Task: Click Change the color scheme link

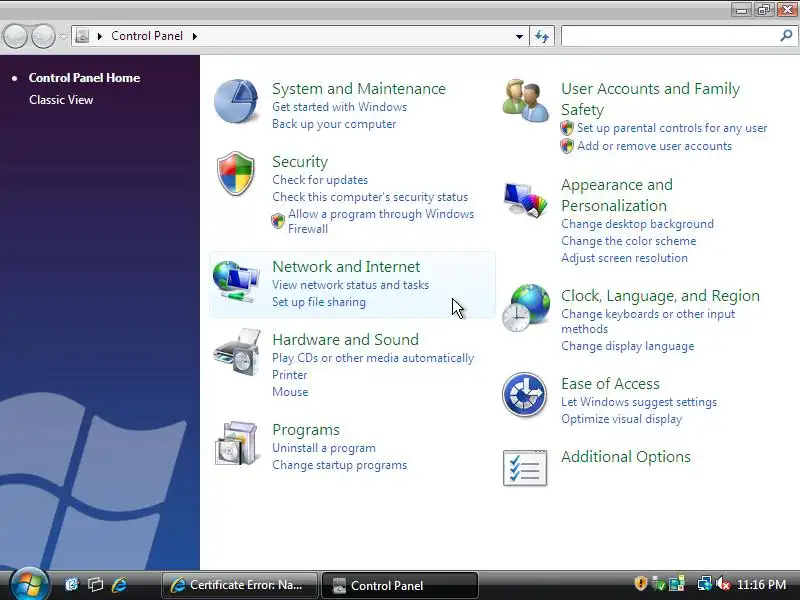Action: pyautogui.click(x=629, y=241)
